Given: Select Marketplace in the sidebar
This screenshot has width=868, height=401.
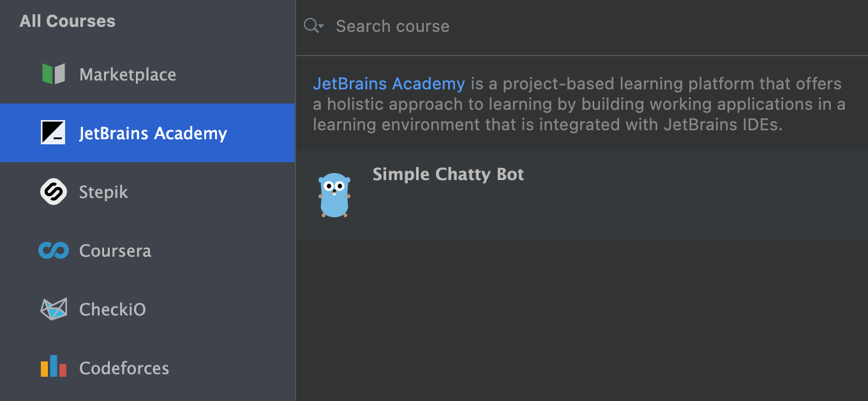Looking at the screenshot, I should point(147,74).
